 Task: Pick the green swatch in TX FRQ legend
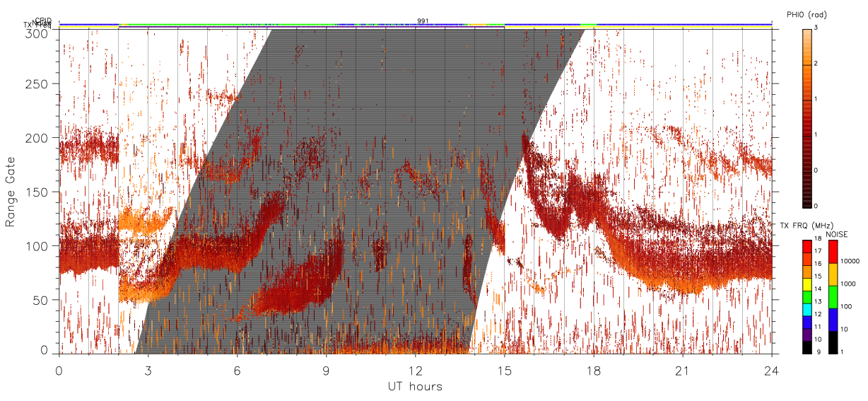807,297
